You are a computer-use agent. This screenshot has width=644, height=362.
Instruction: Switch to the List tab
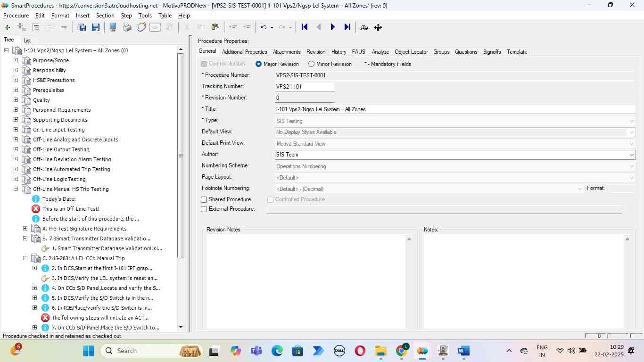coord(27,41)
